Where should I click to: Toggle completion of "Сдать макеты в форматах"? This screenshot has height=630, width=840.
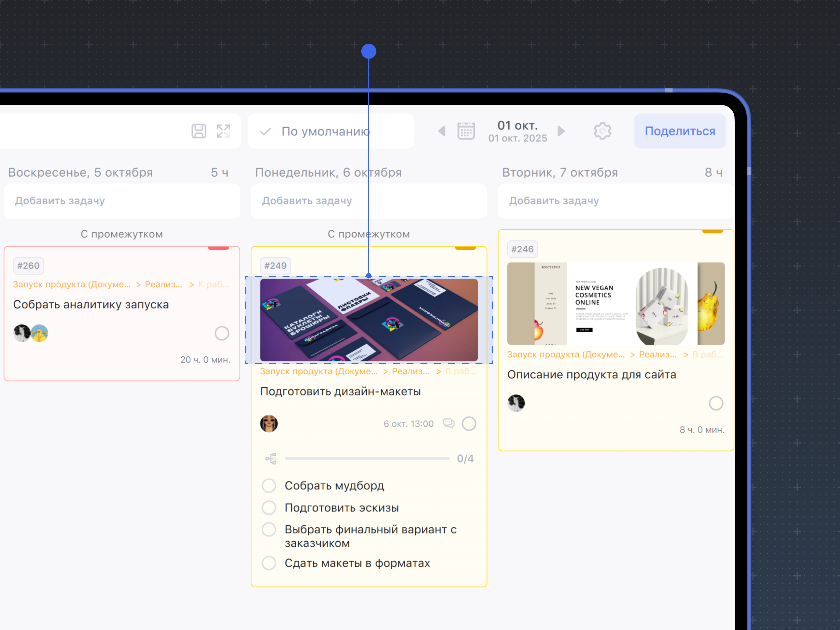coord(269,563)
